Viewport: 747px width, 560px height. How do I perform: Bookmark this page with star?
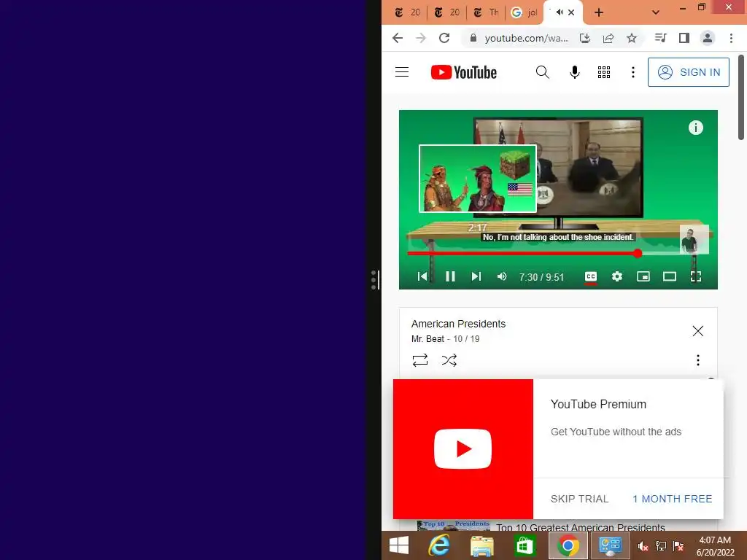tap(632, 38)
